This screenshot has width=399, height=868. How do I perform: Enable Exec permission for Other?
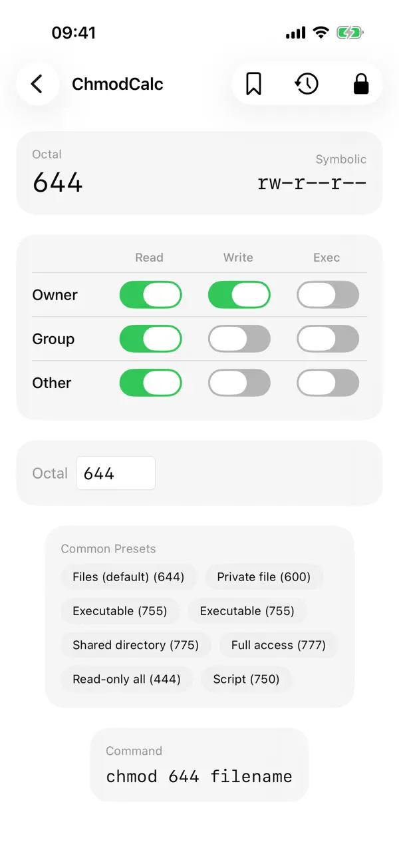pyautogui.click(x=327, y=383)
